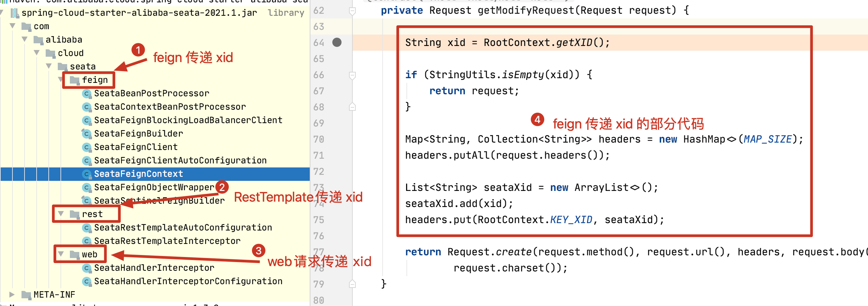This screenshot has width=868, height=306.
Task: Fold the getModifyRequest method at line 62
Action: pyautogui.click(x=352, y=11)
